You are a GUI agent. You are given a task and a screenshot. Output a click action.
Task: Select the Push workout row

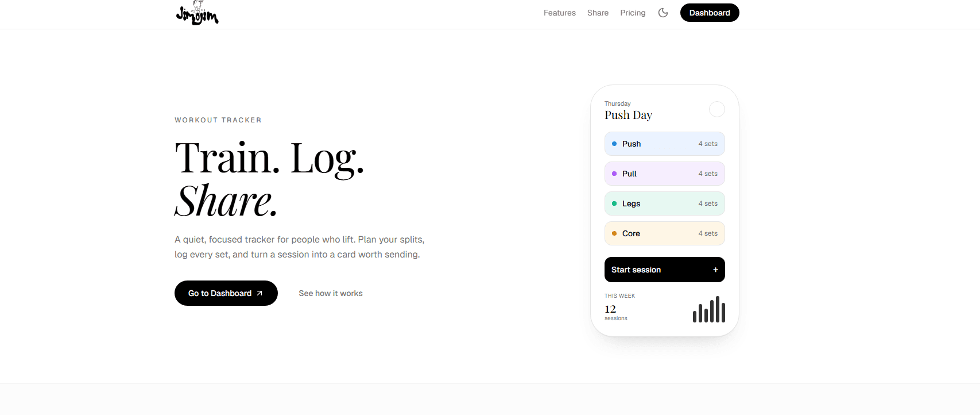pyautogui.click(x=665, y=144)
